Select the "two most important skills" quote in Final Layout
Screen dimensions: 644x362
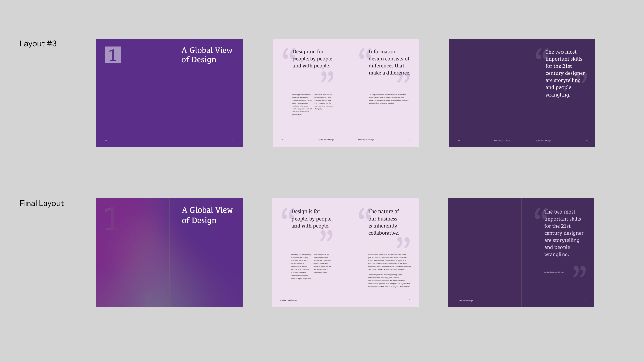point(564,233)
